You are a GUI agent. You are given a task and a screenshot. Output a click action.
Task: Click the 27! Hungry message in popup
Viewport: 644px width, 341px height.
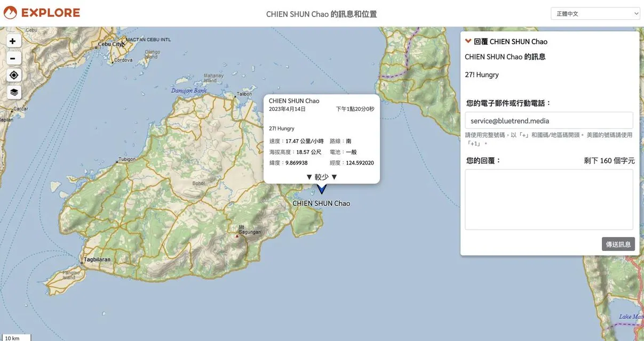pos(282,128)
